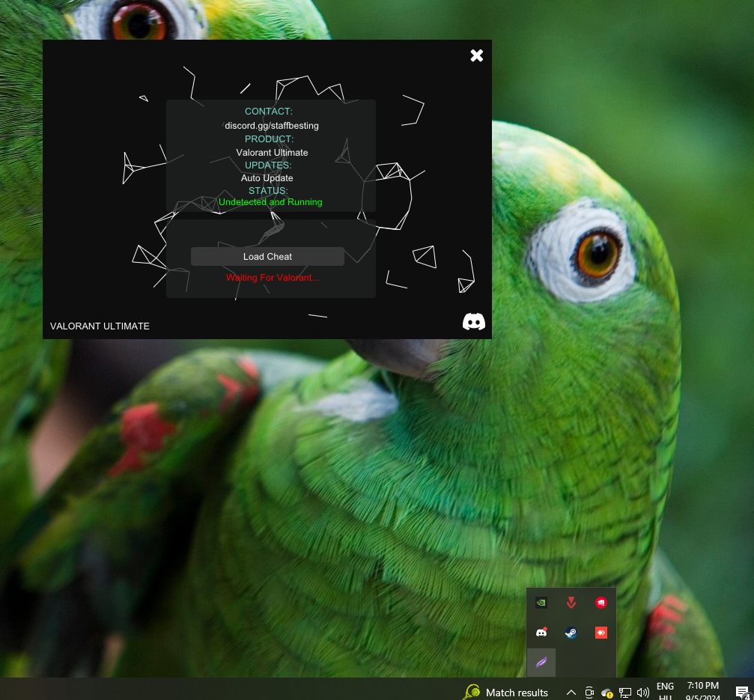The width and height of the screenshot is (754, 700).
Task: Open the network status icon
Action: point(625,693)
